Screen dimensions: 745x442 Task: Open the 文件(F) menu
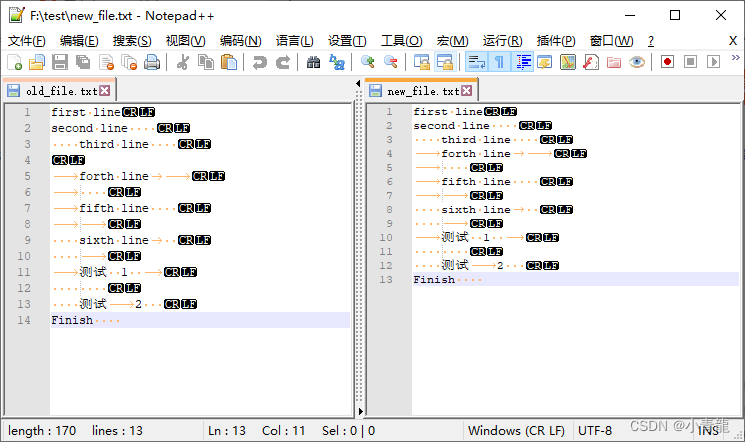click(x=27, y=41)
